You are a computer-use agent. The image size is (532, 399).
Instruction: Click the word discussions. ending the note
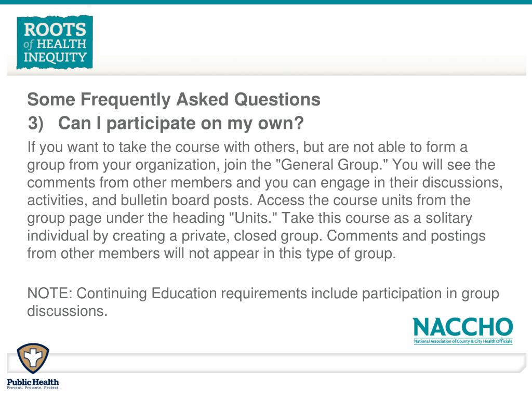(67, 311)
